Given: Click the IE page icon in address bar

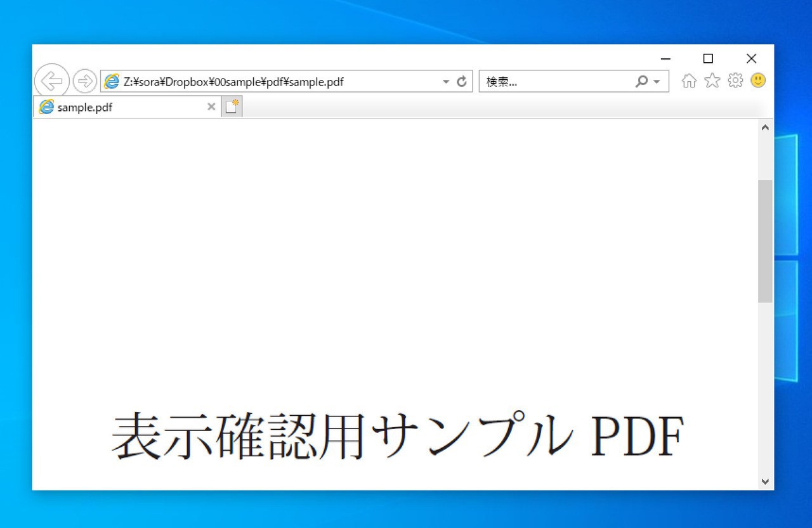Looking at the screenshot, I should (x=112, y=81).
